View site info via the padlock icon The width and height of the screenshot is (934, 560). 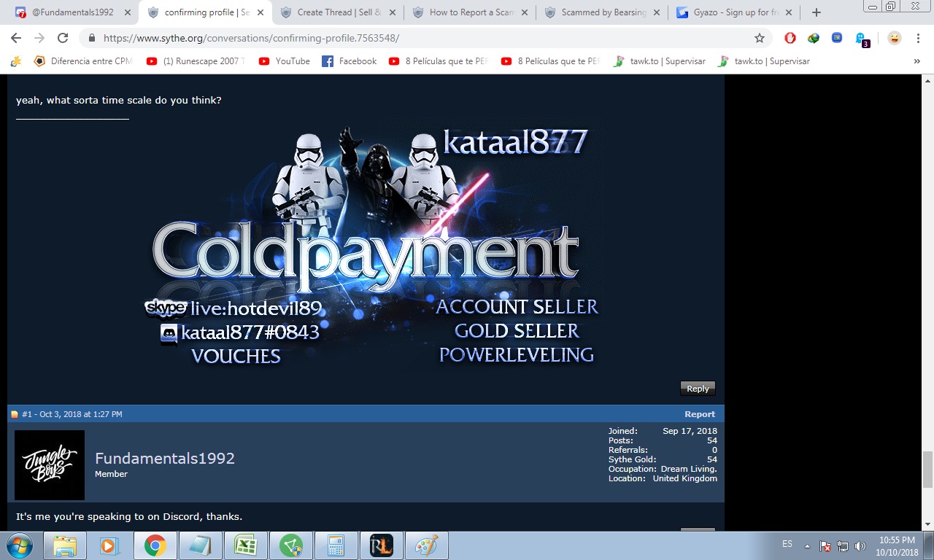[92, 38]
